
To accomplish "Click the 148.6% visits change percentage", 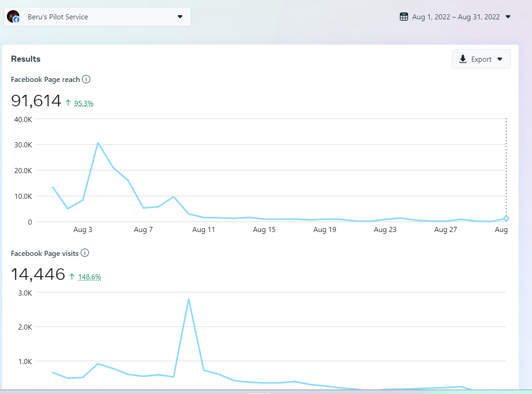I will click(89, 277).
